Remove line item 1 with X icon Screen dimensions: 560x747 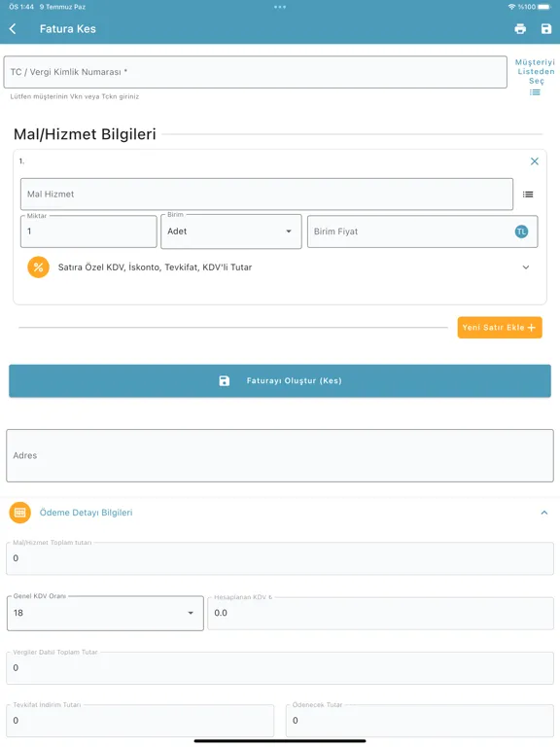click(535, 161)
